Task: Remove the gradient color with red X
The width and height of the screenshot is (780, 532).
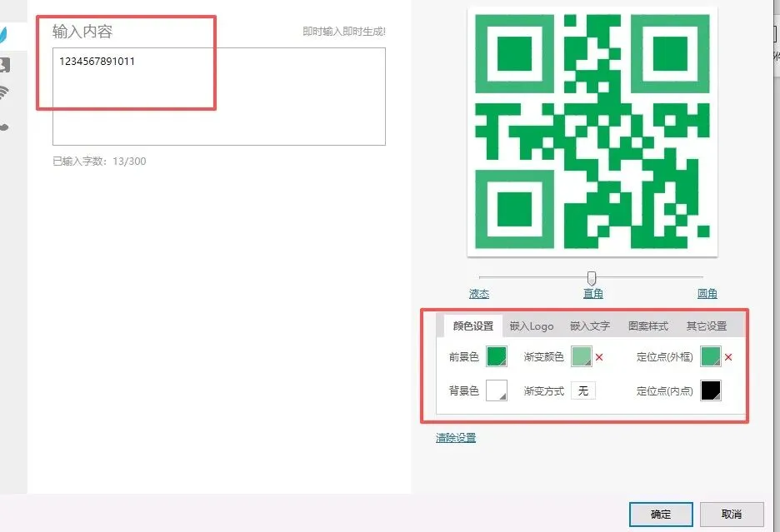Action: pos(599,357)
